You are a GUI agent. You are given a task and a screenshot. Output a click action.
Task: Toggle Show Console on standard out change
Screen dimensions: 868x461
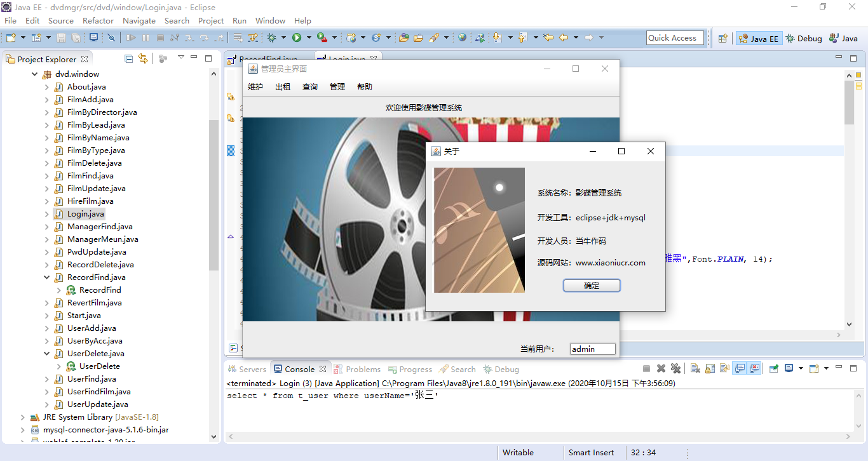(739, 368)
